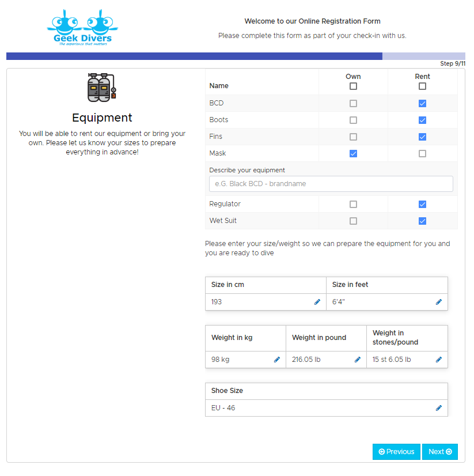
Task: Check the Rent all header checkbox
Action: [422, 86]
